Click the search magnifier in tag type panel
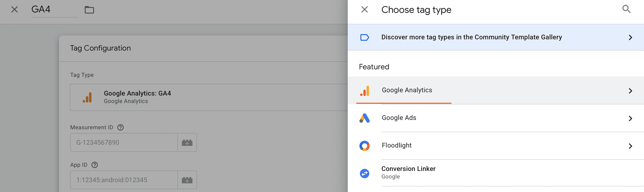This screenshot has height=192, width=644. tap(626, 9)
